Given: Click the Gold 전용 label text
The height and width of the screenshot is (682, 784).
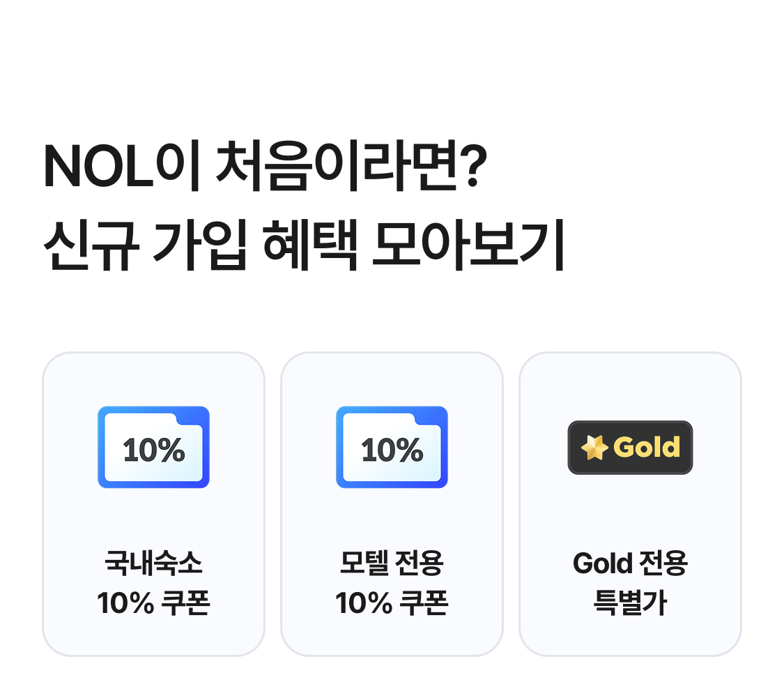Looking at the screenshot, I should pos(630,563).
